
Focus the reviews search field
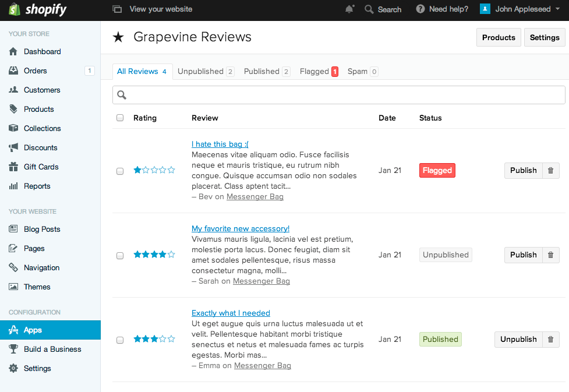click(338, 95)
